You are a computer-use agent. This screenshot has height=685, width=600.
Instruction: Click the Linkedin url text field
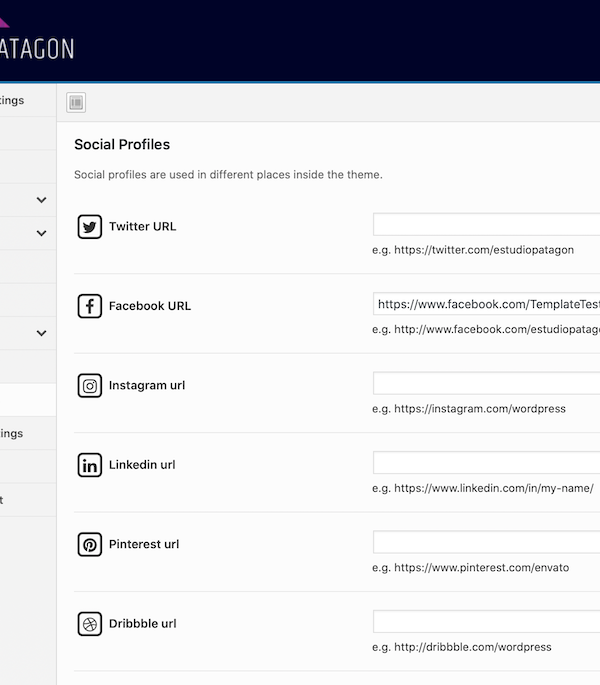point(486,463)
